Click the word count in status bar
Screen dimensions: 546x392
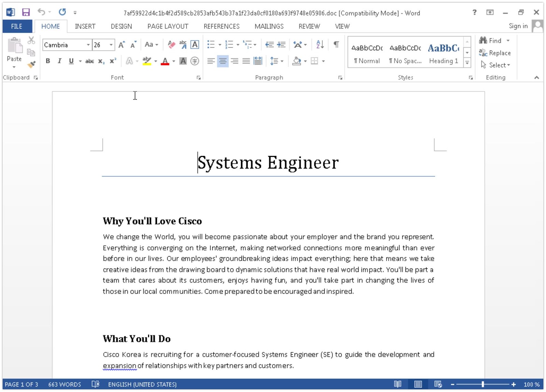[64, 384]
